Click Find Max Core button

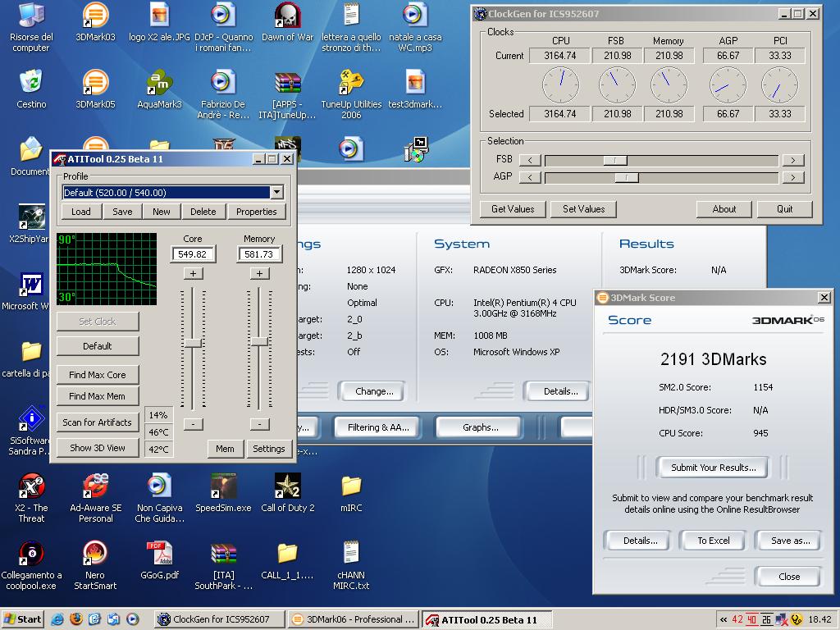98,374
